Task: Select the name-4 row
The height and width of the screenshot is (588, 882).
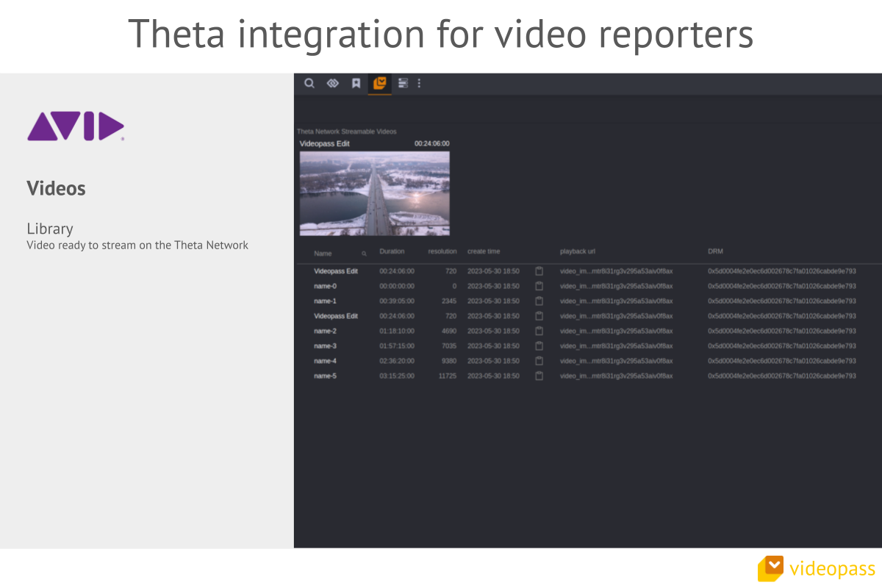Action: 588,361
